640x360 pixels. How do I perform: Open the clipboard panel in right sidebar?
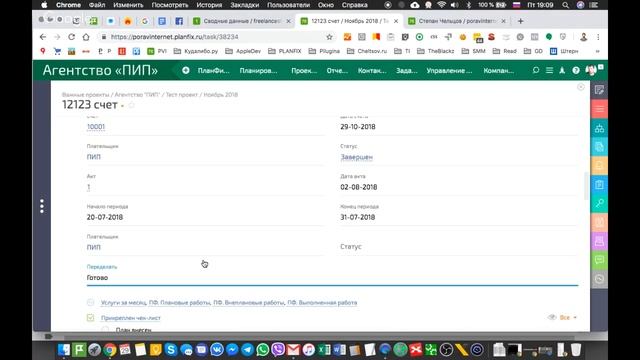pos(599,184)
